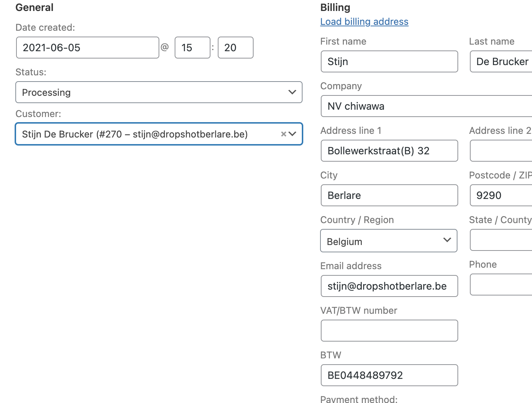Click the empty State / County field
Viewport: 532px width, 403px height.
click(x=501, y=240)
